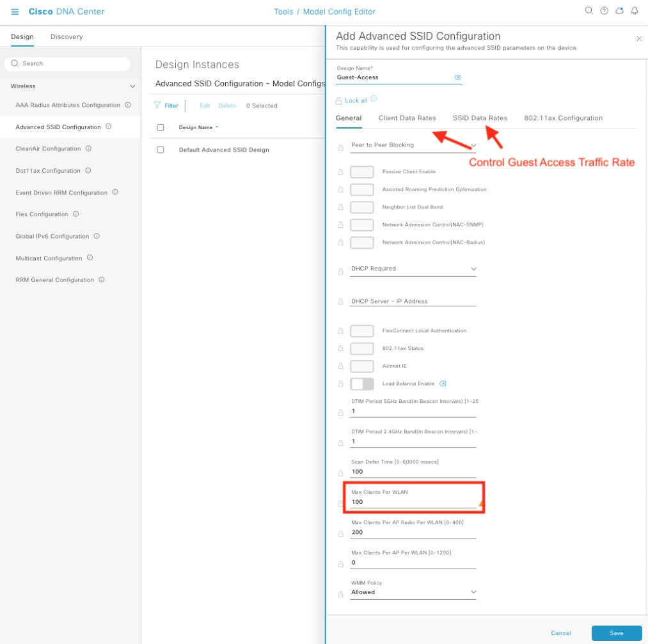Switch to the Discovery tab
The height and width of the screenshot is (644, 648).
(x=65, y=36)
